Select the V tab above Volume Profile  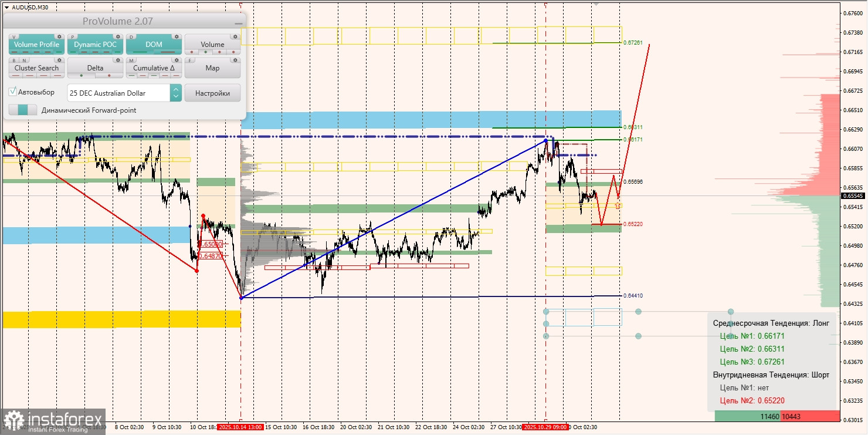point(13,36)
